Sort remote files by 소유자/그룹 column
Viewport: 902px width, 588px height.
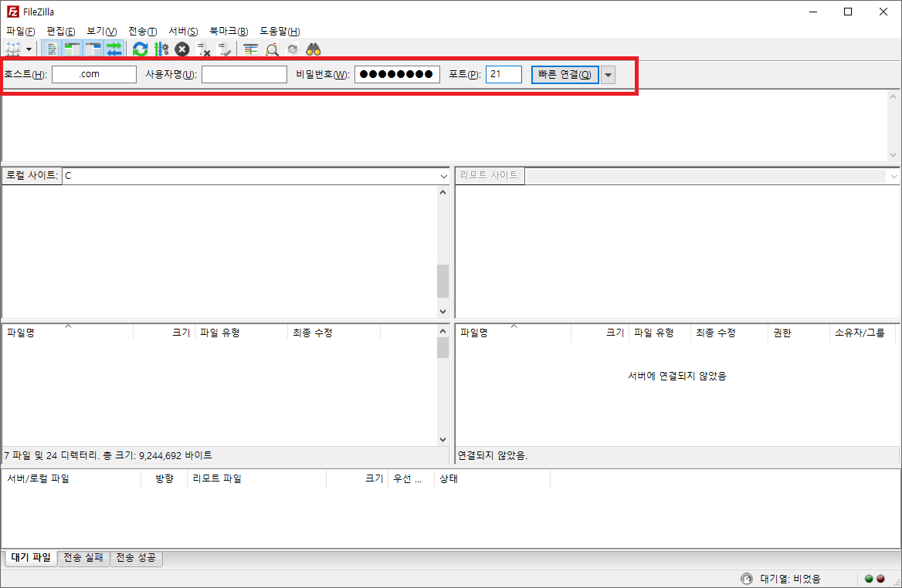(863, 333)
